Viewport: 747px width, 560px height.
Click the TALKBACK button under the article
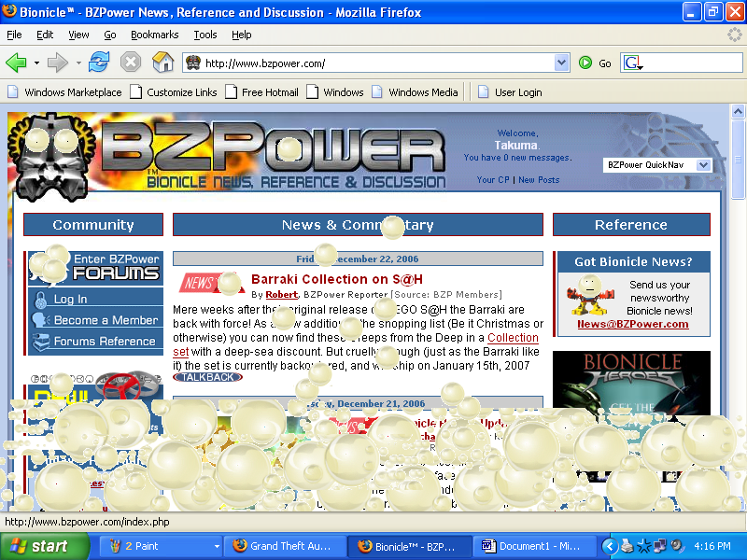[208, 377]
